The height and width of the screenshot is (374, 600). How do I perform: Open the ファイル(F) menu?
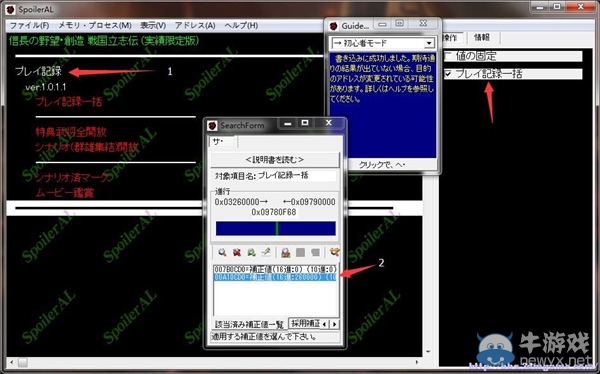click(x=29, y=26)
